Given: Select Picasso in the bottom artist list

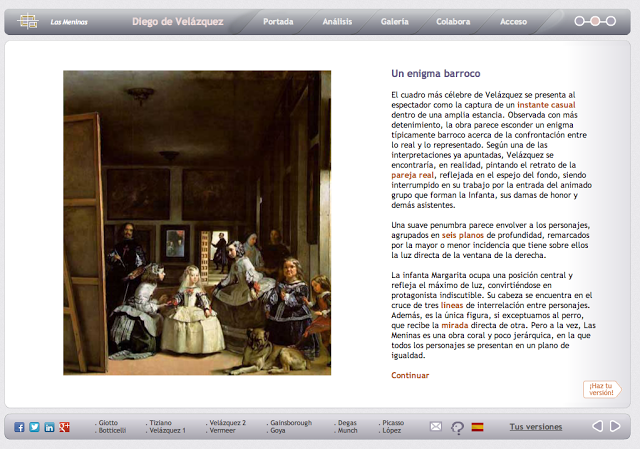Looking at the screenshot, I should click(x=392, y=423).
